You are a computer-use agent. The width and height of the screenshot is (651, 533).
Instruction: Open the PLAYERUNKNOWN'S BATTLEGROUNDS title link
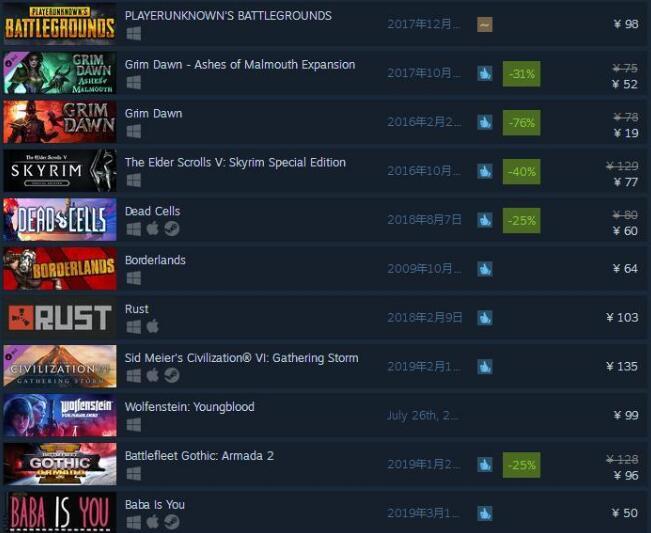pyautogui.click(x=228, y=16)
